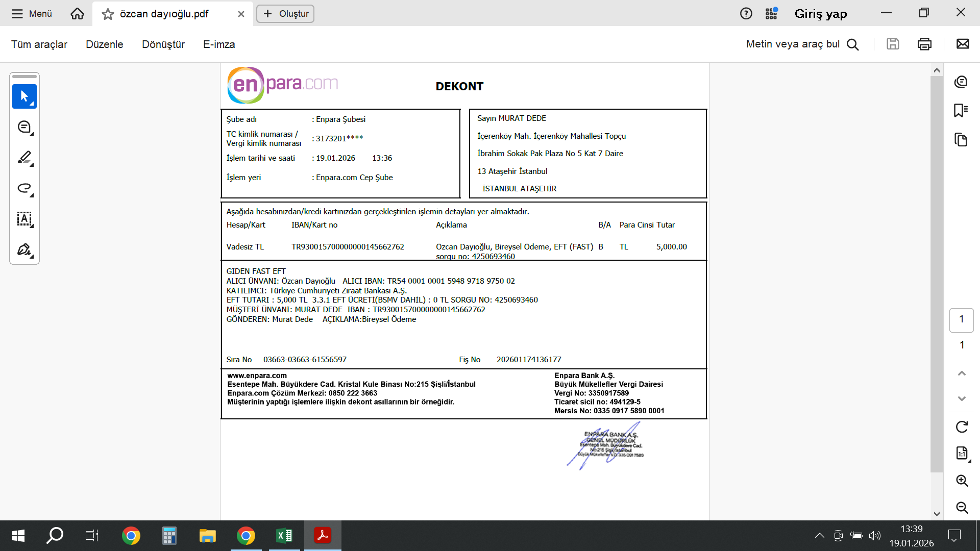Click the Enpara Bank stamp signature
Screen dimensions: 980x551
606,445
